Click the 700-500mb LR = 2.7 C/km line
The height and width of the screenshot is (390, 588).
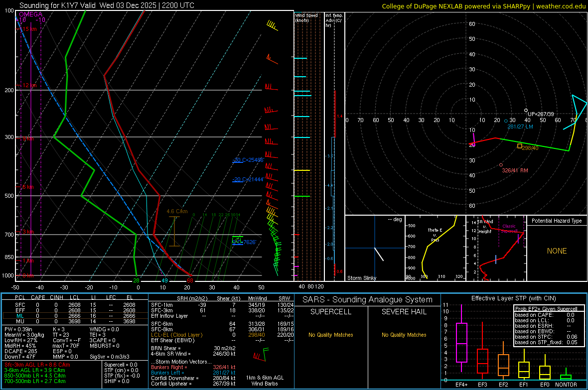pos(35,382)
